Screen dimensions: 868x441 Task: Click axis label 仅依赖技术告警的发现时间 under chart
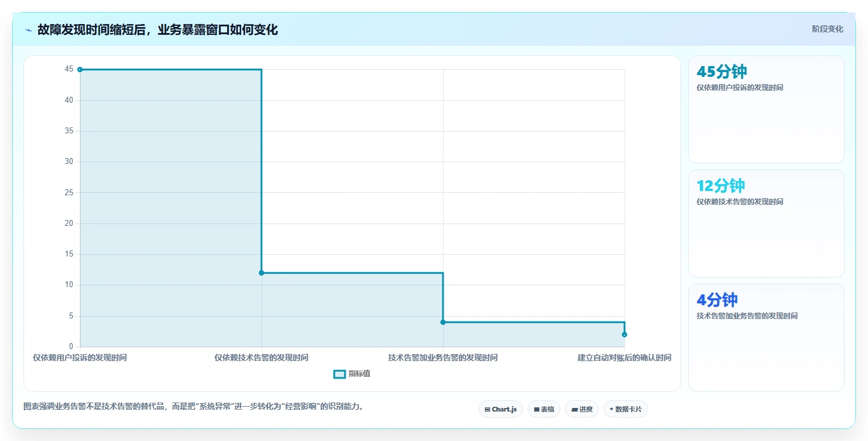click(x=261, y=357)
